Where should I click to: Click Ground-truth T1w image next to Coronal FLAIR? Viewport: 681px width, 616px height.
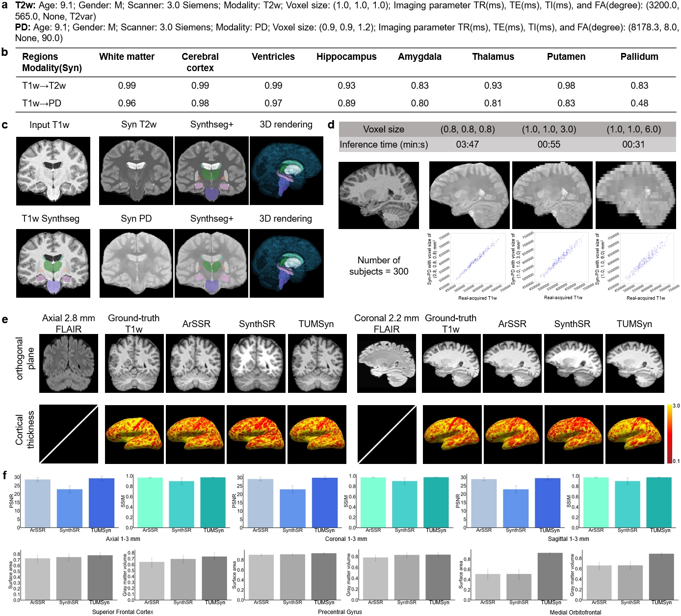pyautogui.click(x=452, y=363)
